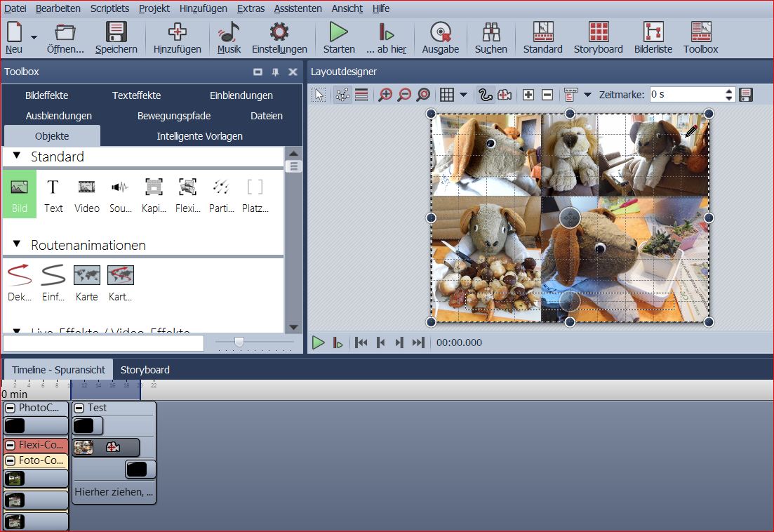Click the zoom-in magnifier in Layoutdesigner
Viewport: 774px width, 532px height.
(385, 95)
